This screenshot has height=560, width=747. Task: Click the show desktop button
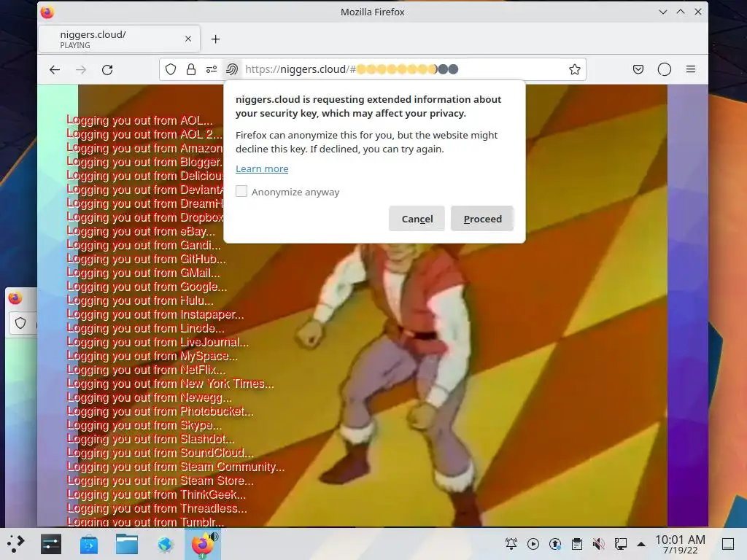point(728,544)
